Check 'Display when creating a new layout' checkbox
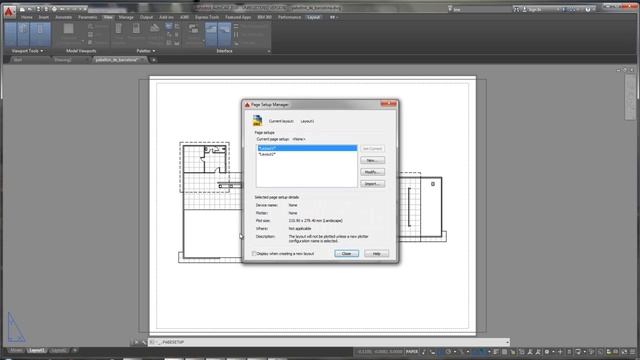 click(254, 253)
